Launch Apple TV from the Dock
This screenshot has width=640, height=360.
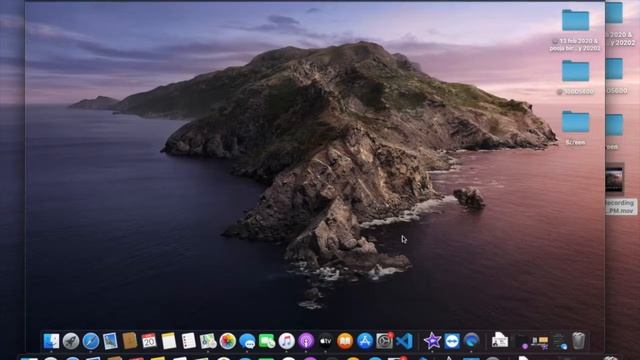(326, 341)
